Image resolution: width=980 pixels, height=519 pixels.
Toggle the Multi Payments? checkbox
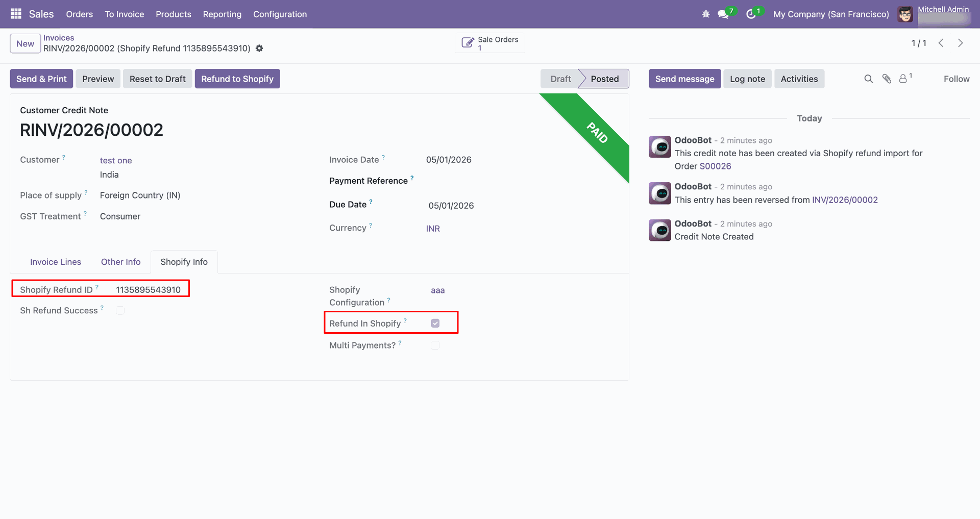pos(435,345)
